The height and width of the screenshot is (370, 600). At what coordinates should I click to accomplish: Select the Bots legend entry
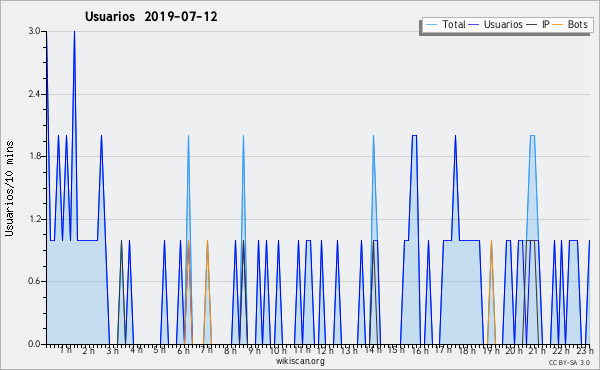pyautogui.click(x=570, y=24)
